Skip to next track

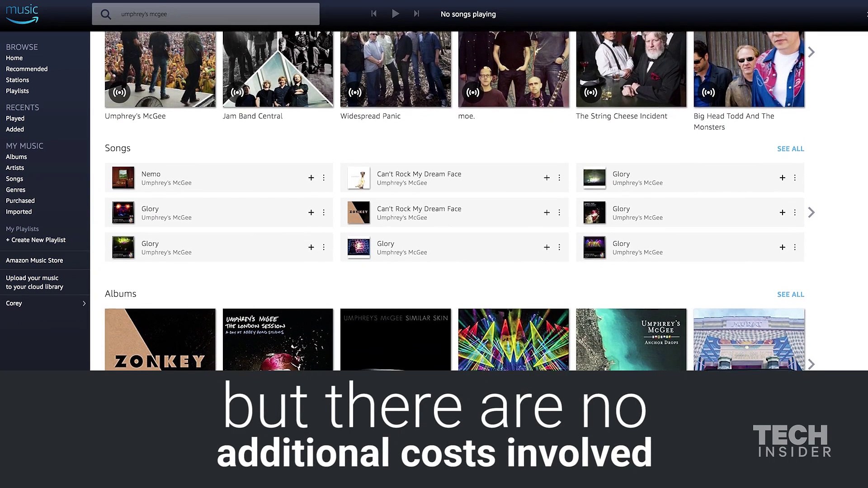click(416, 14)
